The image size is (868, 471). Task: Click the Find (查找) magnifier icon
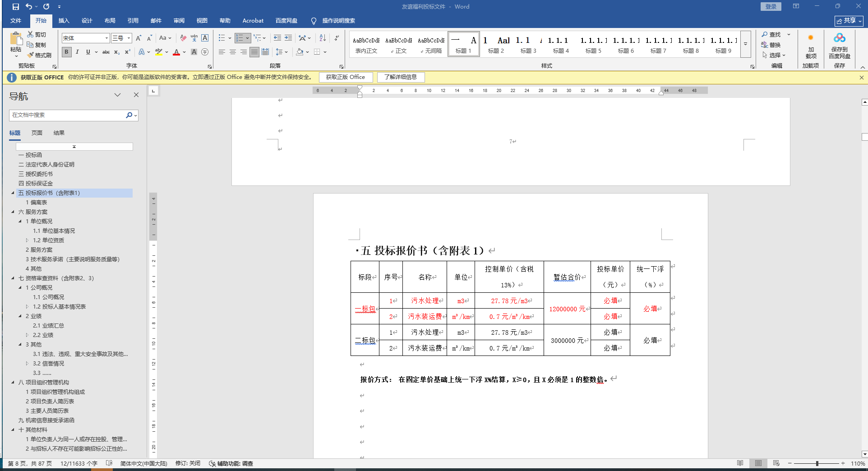(765, 34)
